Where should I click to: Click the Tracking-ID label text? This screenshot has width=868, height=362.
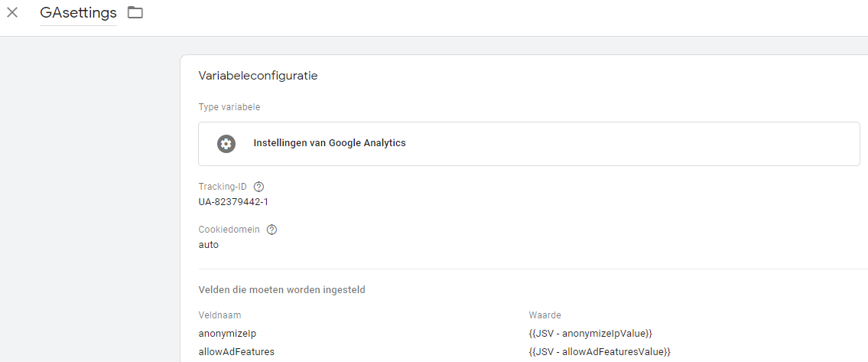[223, 187]
